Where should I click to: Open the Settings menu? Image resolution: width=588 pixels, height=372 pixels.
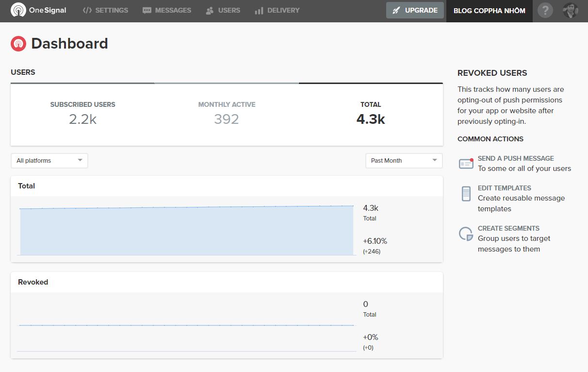pyautogui.click(x=105, y=10)
